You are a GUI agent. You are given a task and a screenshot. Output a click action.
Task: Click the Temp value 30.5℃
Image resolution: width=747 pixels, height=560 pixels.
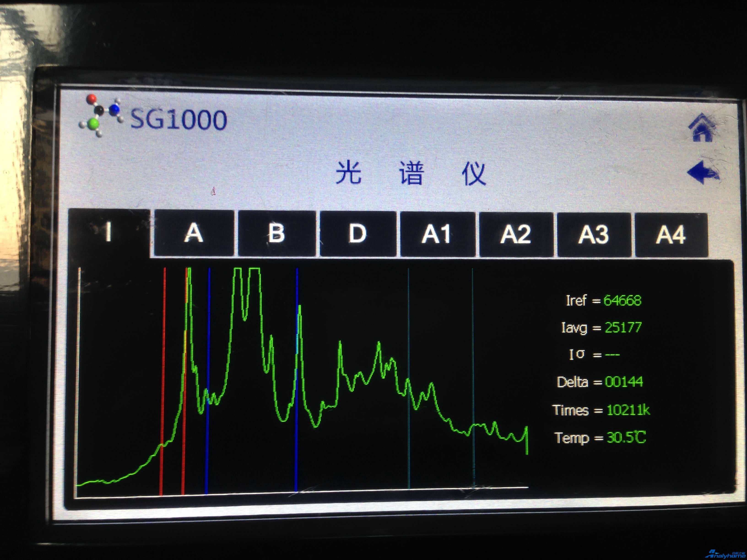coord(626,438)
